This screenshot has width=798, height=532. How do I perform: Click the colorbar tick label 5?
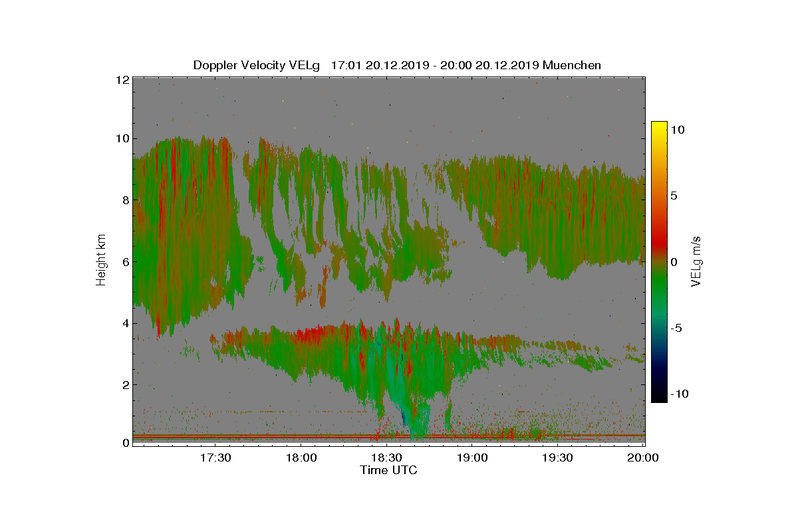tap(674, 196)
